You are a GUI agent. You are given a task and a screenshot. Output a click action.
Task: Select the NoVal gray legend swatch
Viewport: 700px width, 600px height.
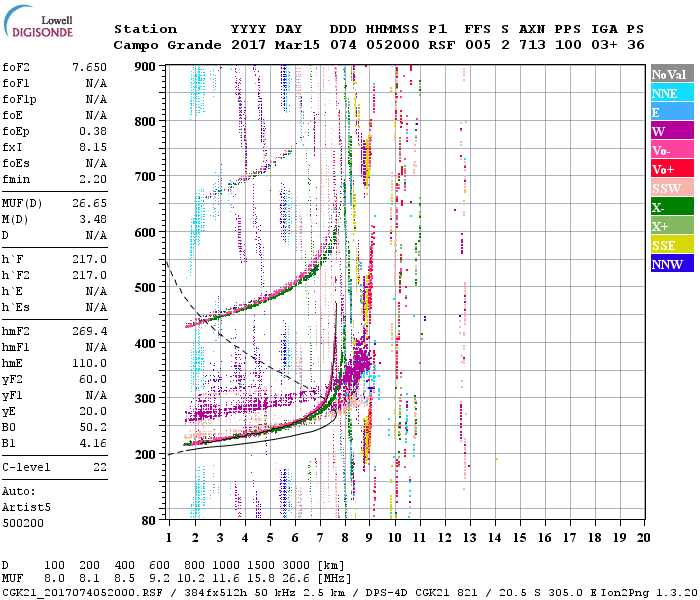click(672, 75)
